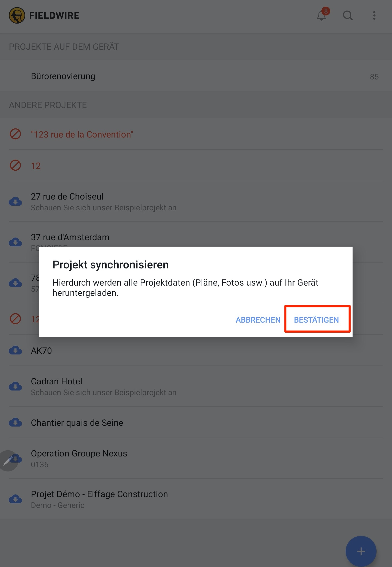Screen dimensions: 392x567
Task: Open the three-dot overflow menu
Action: pos(374,15)
